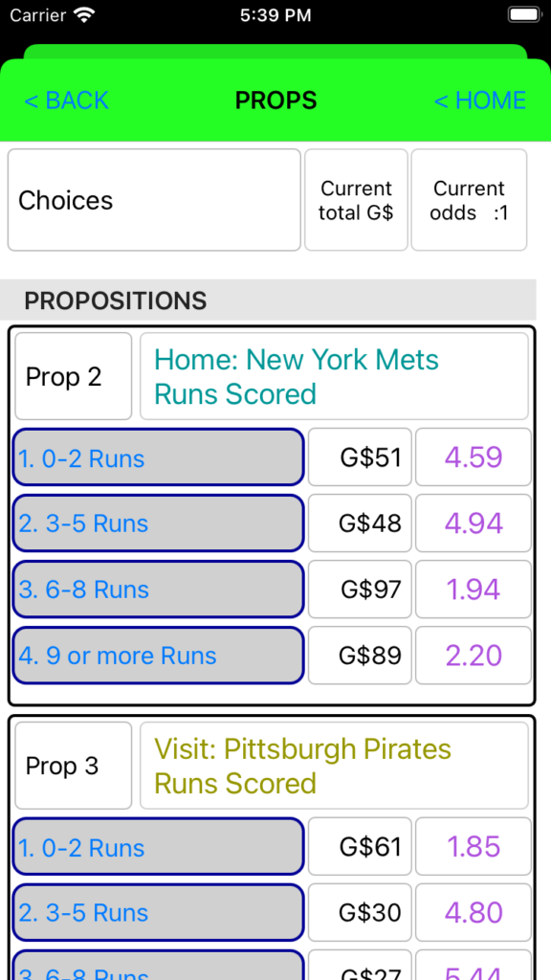This screenshot has width=551, height=980.
Task: Open Home: New York Mets Runs Scored title
Action: (x=334, y=376)
